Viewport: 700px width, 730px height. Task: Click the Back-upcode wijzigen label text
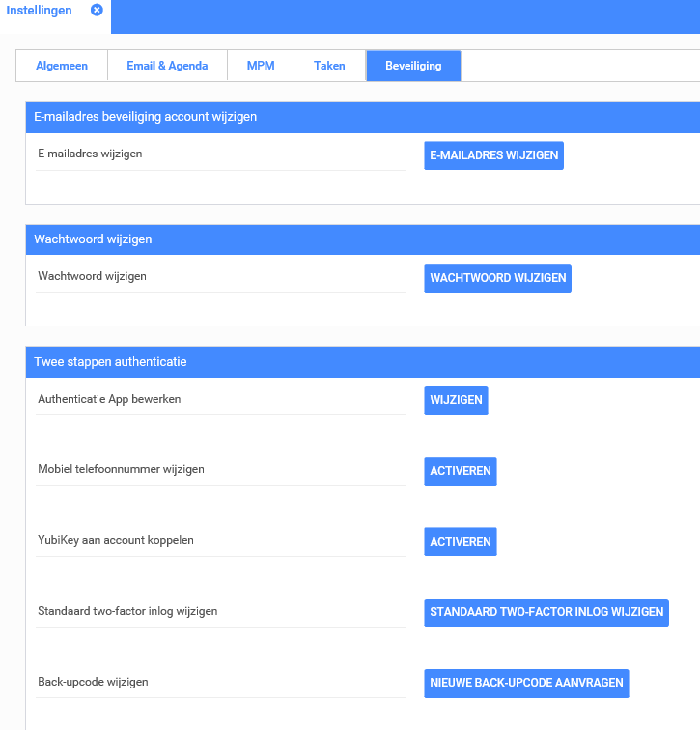pyautogui.click(x=93, y=682)
